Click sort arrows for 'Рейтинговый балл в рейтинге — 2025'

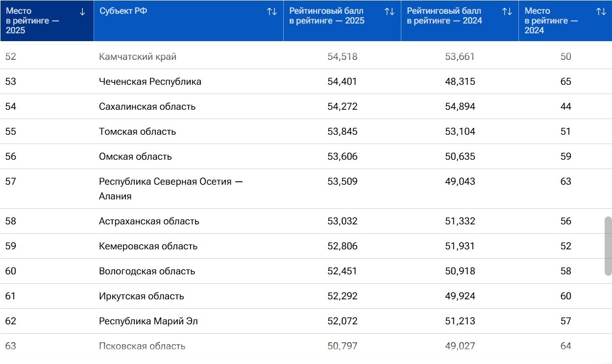click(389, 12)
